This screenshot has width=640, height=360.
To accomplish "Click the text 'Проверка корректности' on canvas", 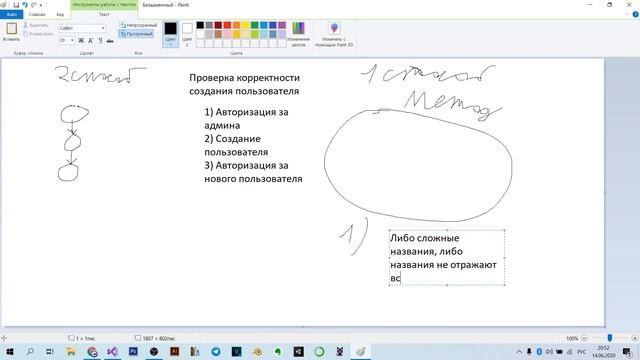I will click(244, 78).
